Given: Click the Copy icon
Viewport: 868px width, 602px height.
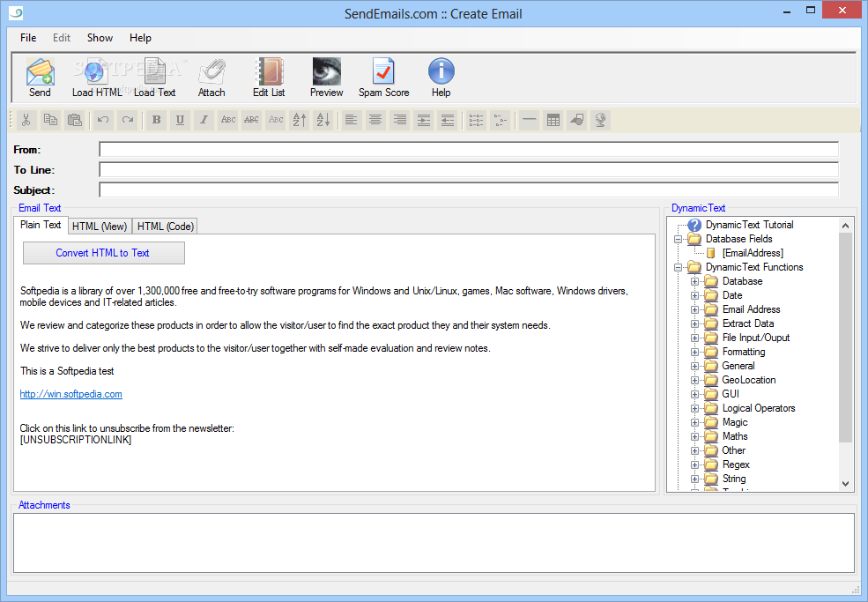Looking at the screenshot, I should 50,120.
